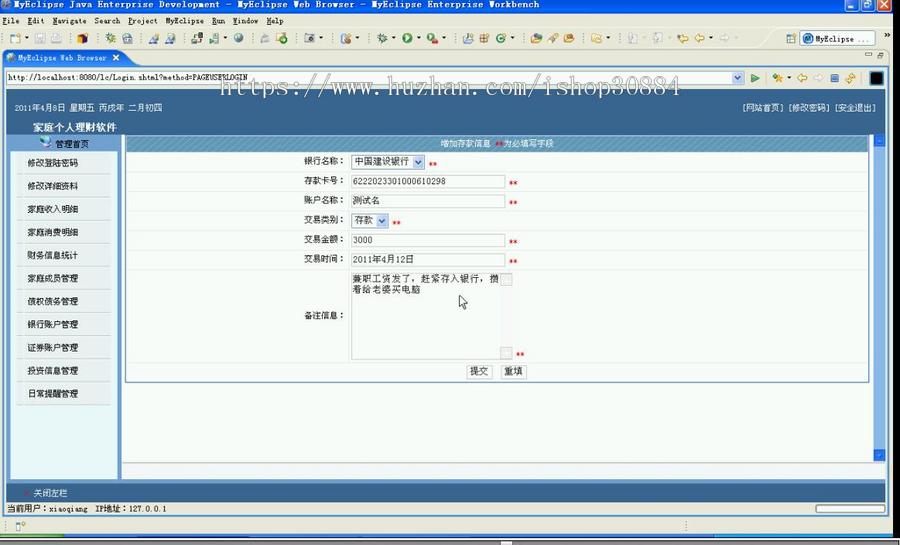This screenshot has width=900, height=545.
Task: Switch to the MyEclipse perspective button
Action: (837, 39)
